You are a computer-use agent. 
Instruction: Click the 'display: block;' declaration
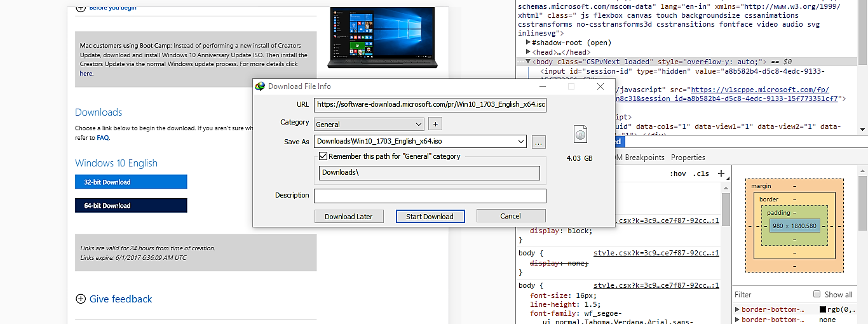point(561,231)
